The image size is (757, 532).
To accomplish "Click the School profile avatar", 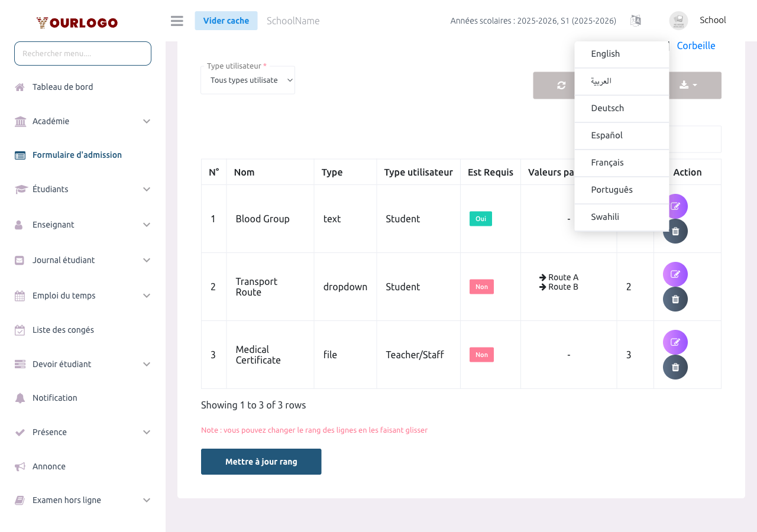I will click(678, 21).
